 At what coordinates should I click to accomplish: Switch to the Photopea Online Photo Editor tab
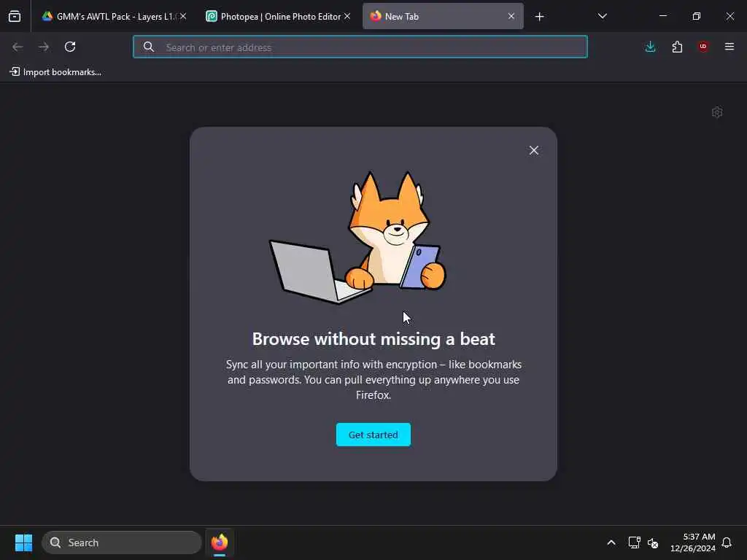[x=279, y=16]
